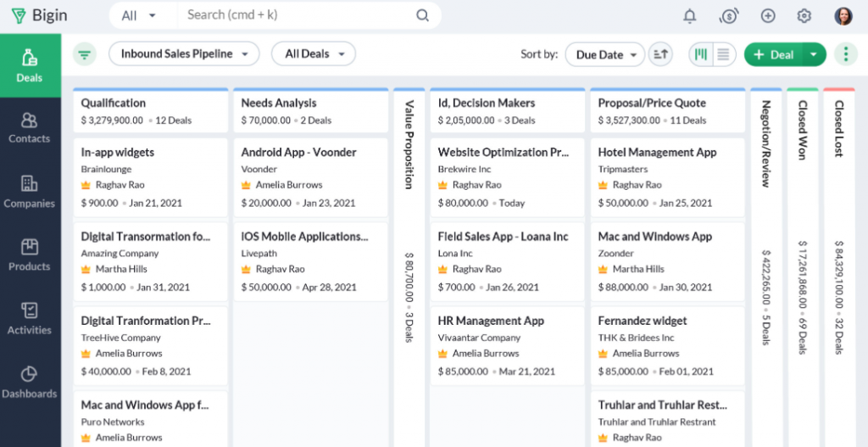Switch to list view
This screenshot has height=447, width=868.
tap(723, 54)
